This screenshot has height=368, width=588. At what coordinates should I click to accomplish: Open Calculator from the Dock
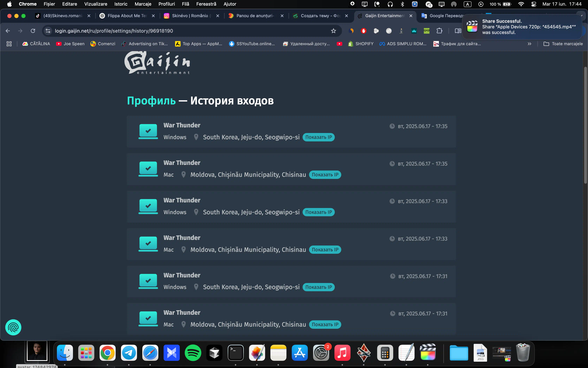pyautogui.click(x=385, y=353)
